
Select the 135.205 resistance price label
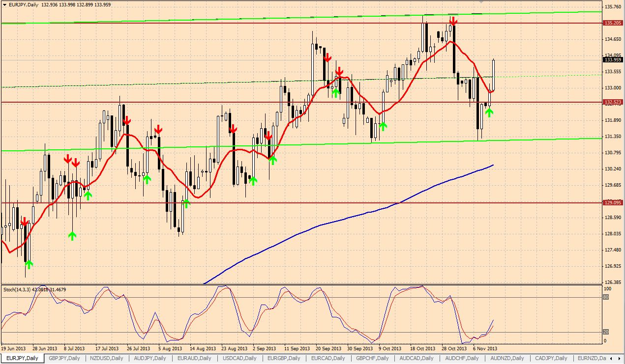coord(613,23)
